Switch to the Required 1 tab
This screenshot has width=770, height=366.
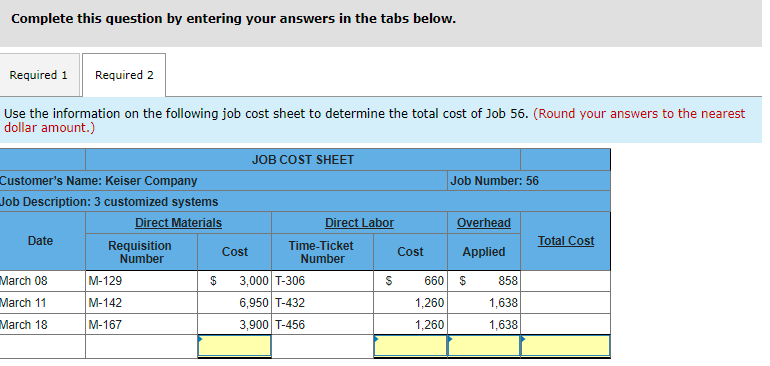(39, 75)
